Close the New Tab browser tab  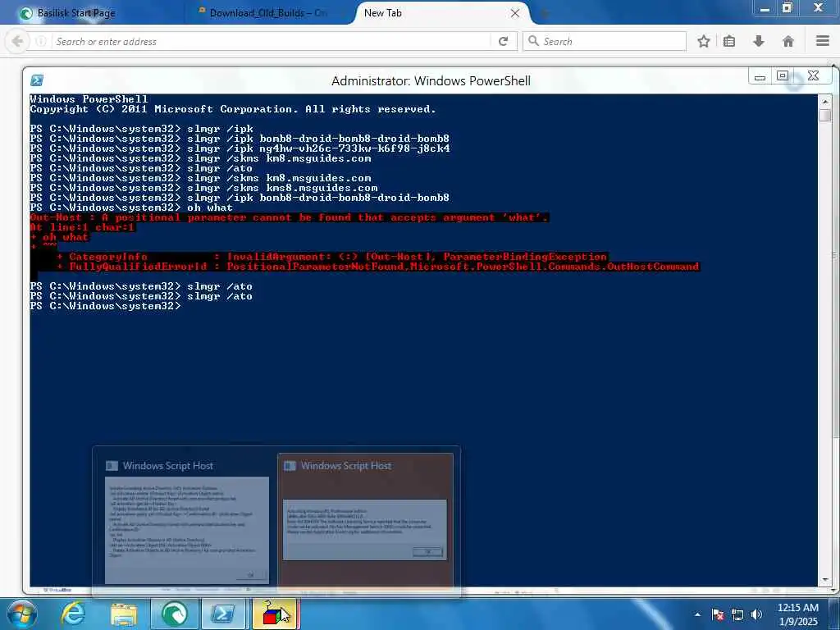coord(515,13)
